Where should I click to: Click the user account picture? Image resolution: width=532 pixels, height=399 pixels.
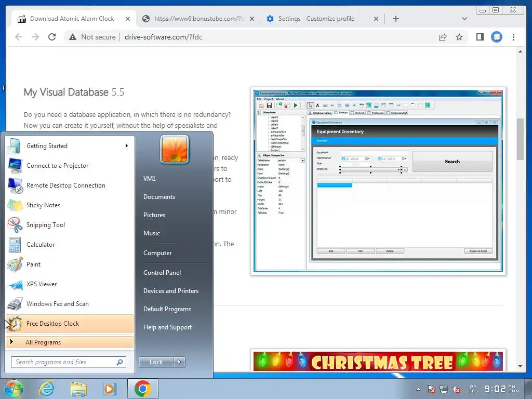(175, 149)
